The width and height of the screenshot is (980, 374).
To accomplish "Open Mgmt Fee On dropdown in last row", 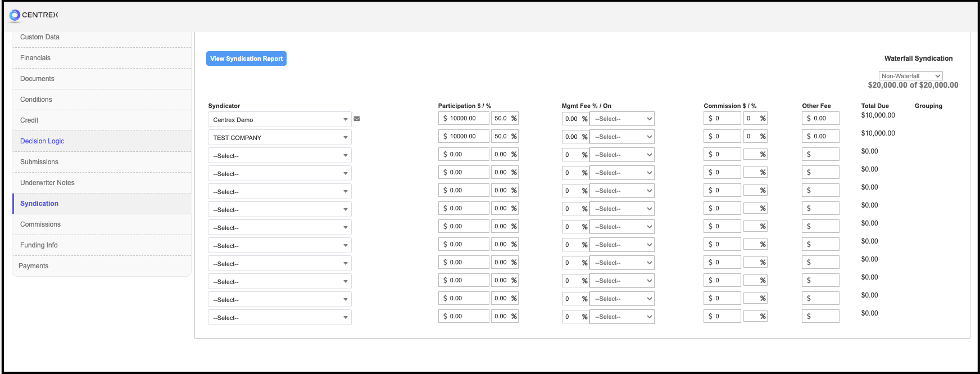I will [x=623, y=317].
